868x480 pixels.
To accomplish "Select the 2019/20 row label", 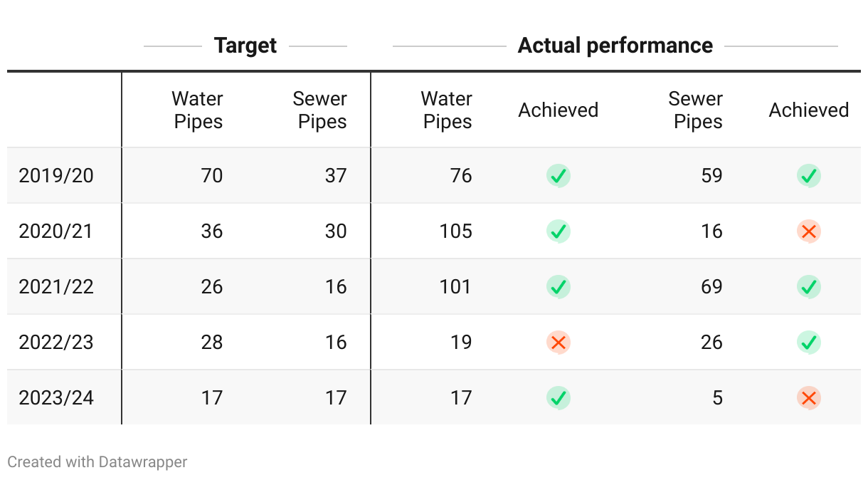I will pyautogui.click(x=56, y=175).
